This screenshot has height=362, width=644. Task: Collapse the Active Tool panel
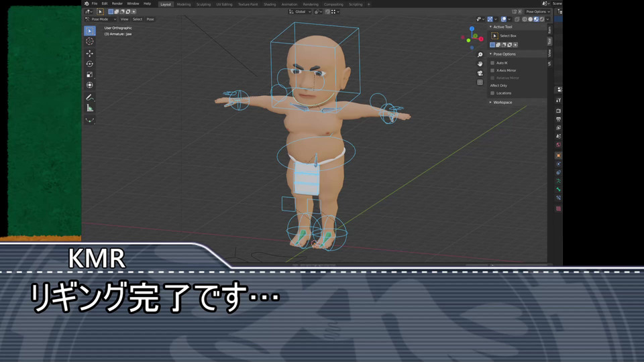click(490, 27)
